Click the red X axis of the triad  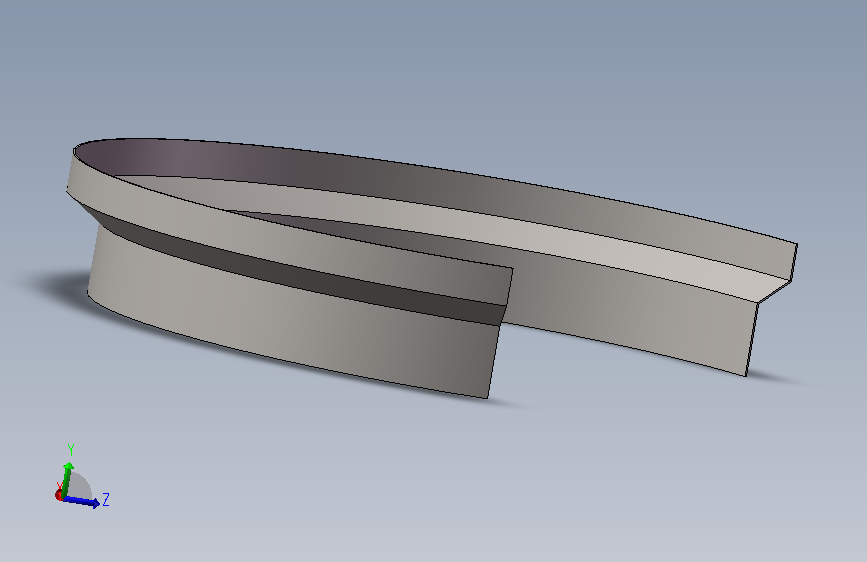tap(59, 494)
